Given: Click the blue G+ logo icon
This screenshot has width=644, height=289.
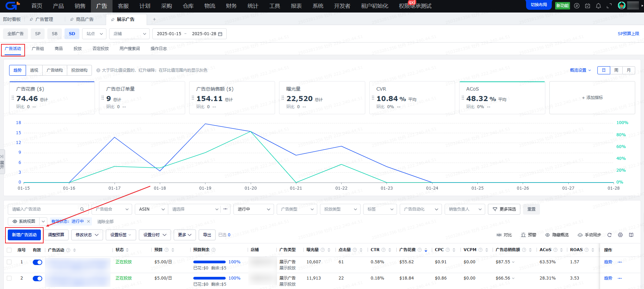Looking at the screenshot, I should pos(13,6).
